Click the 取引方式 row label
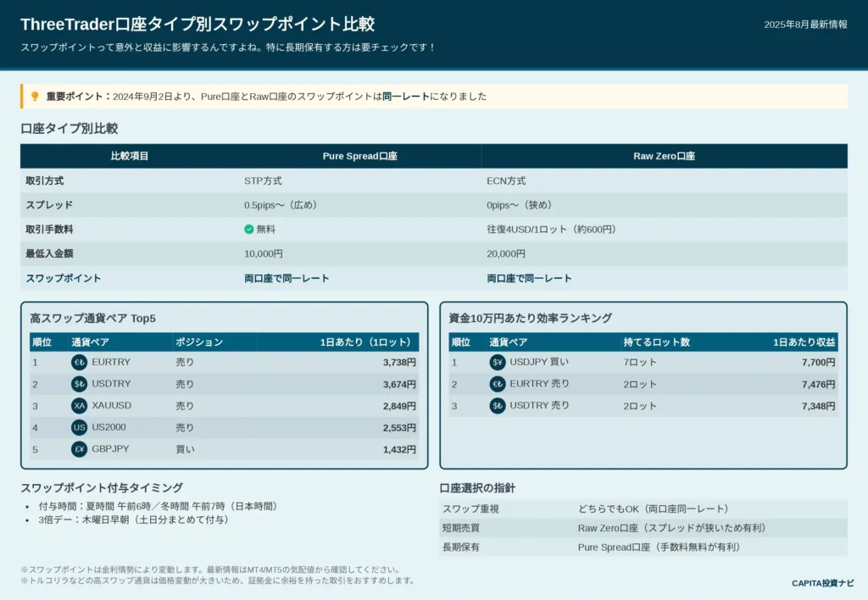Viewport: 868px width, 600px height. (45, 181)
